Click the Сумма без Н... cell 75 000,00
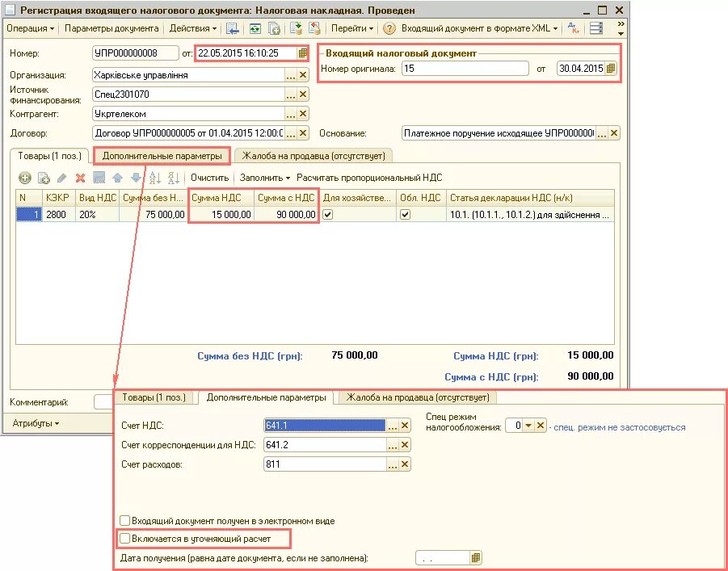The image size is (728, 571). 154,215
